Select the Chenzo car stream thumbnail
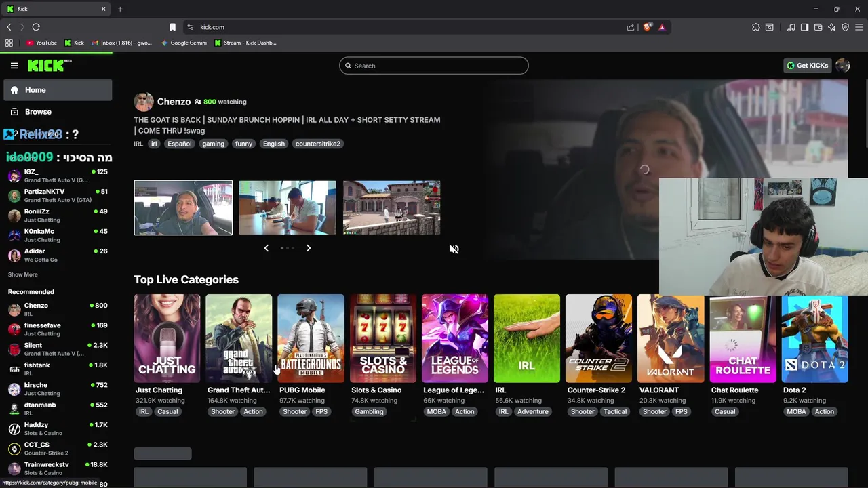868x488 pixels. [183, 207]
